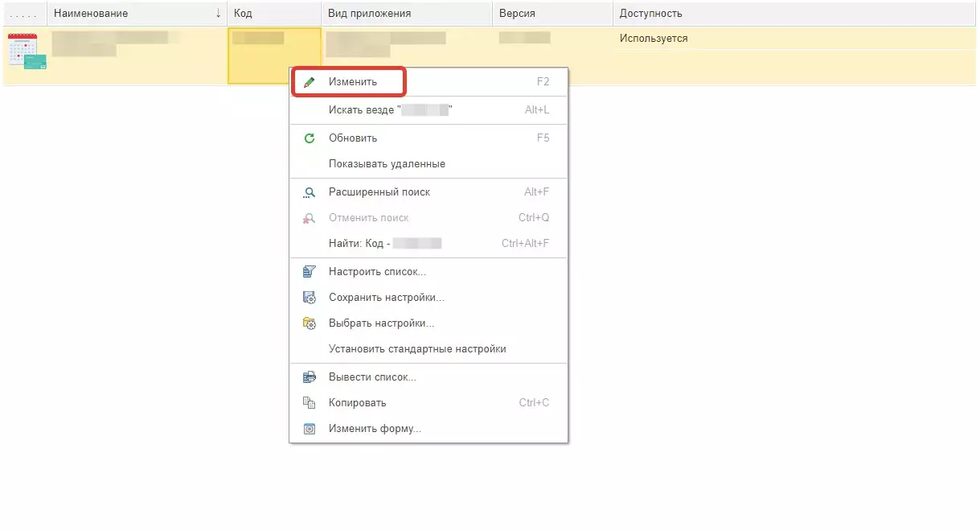
Task: Click the dotted first column header
Action: 25,14
